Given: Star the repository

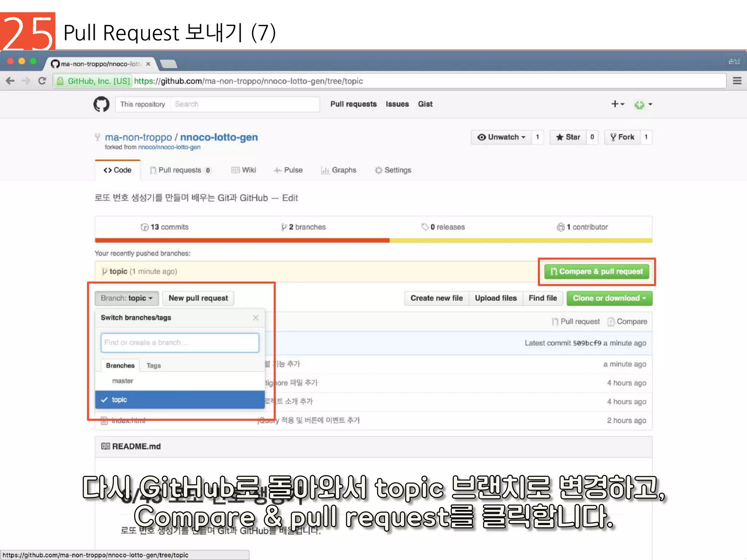Looking at the screenshot, I should 568,137.
